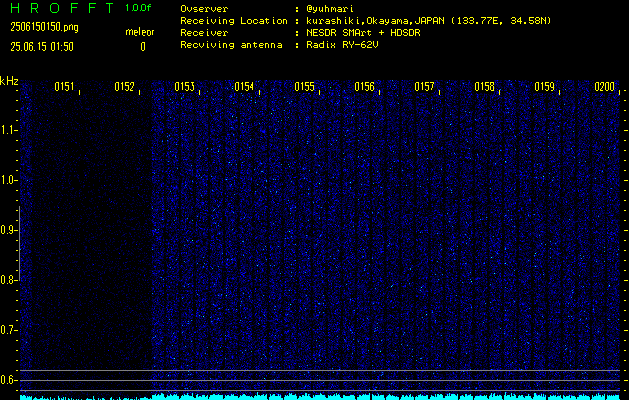629x400 pixels.
Task: Click the time marker 0159
Action: coord(544,87)
